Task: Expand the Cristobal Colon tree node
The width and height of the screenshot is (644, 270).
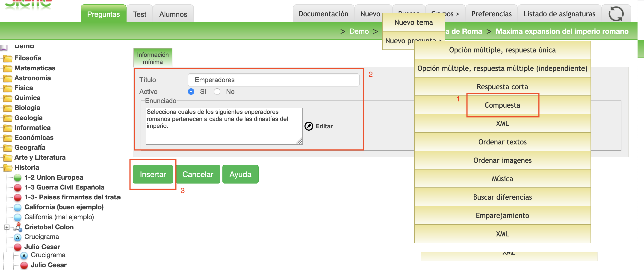Action: pyautogui.click(x=7, y=227)
